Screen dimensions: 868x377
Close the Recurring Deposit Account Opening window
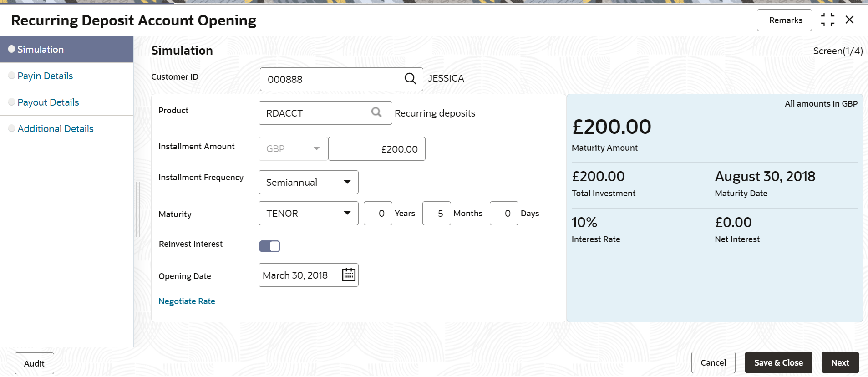pos(849,20)
